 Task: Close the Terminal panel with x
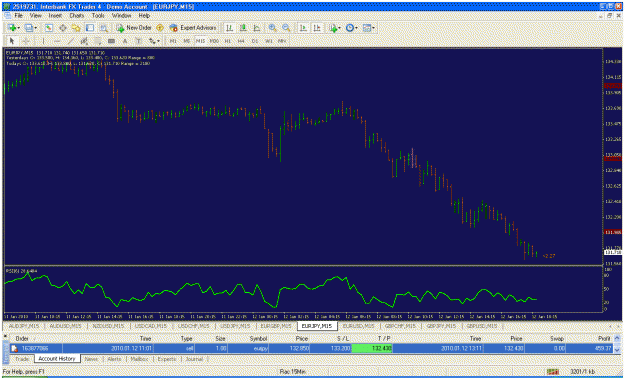(6, 337)
